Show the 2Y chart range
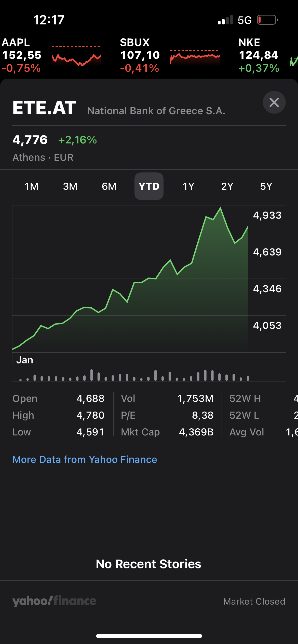298x644 pixels. click(227, 186)
